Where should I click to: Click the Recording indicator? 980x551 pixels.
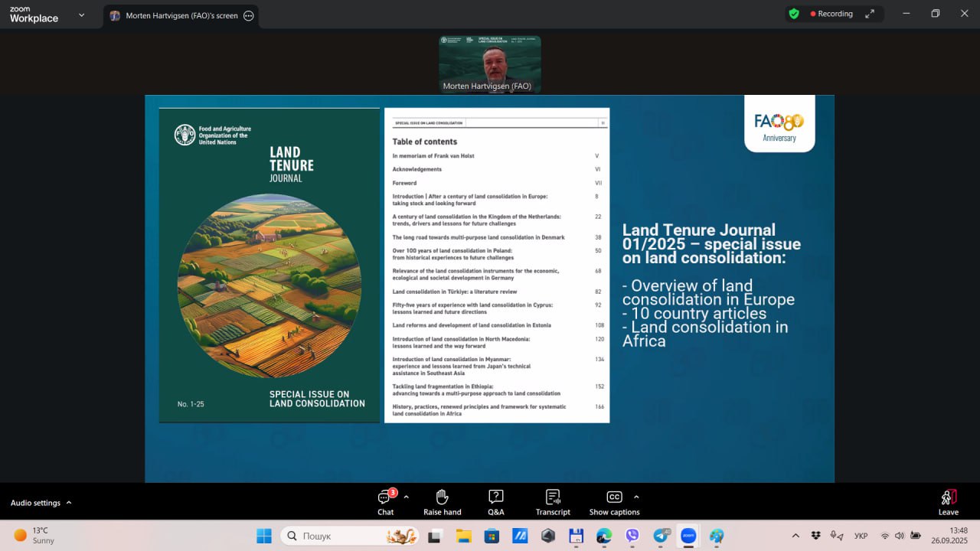point(831,14)
